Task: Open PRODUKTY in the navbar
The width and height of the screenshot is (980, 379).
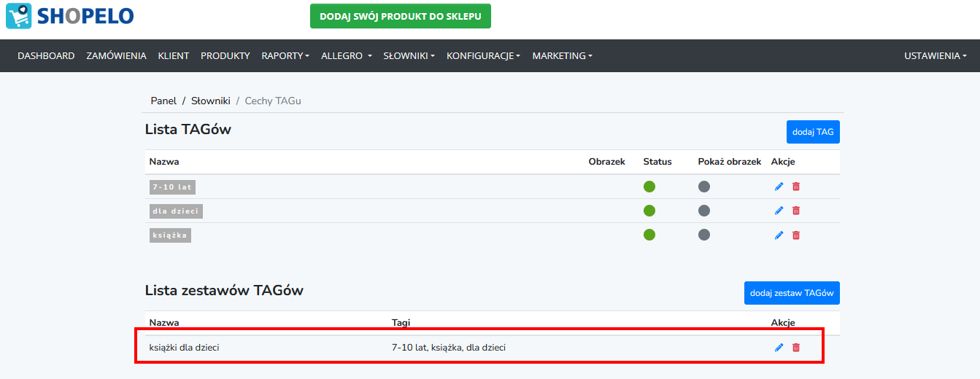Action: (x=225, y=55)
